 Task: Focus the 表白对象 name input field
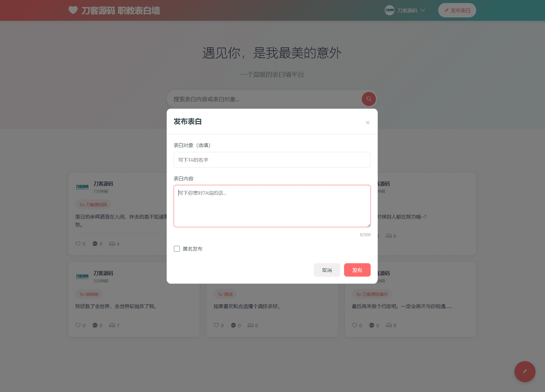click(x=272, y=160)
